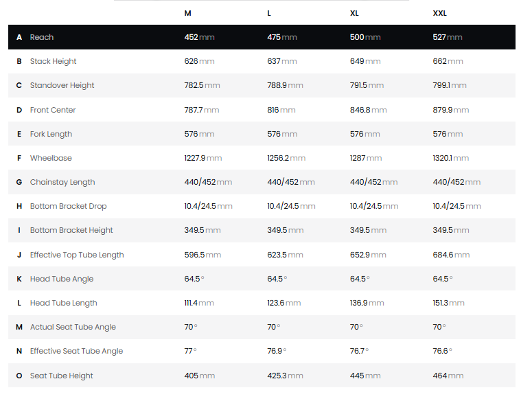Select the Head Tube Length row

coord(262,303)
